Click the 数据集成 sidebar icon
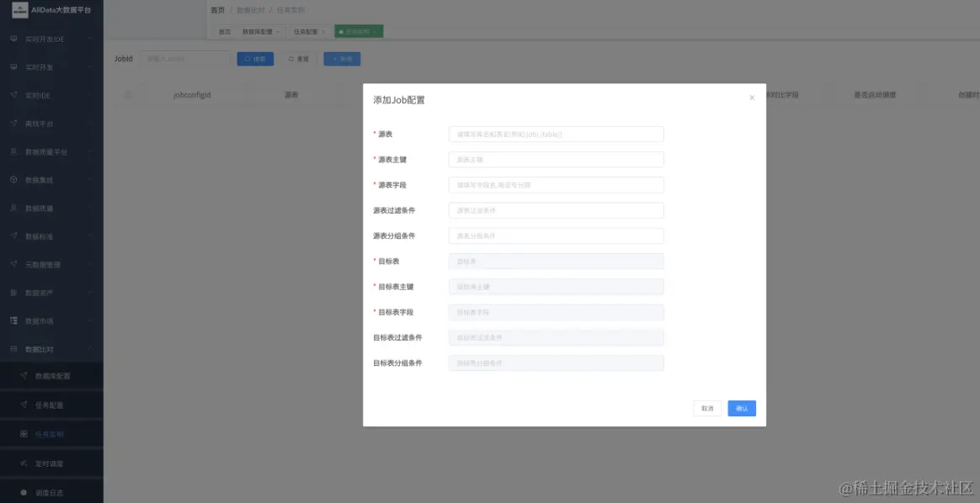Image resolution: width=980 pixels, height=503 pixels. tap(13, 180)
